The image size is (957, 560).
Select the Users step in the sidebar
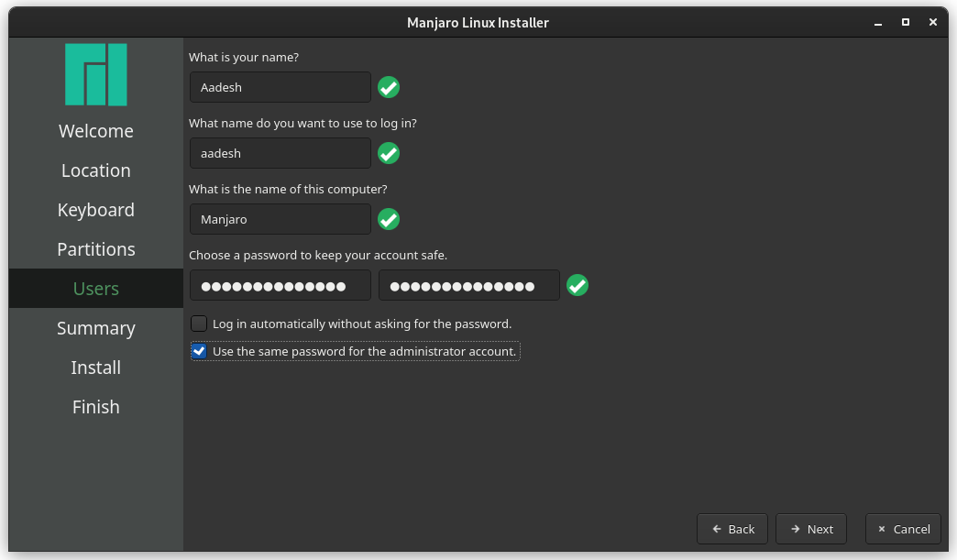point(95,288)
